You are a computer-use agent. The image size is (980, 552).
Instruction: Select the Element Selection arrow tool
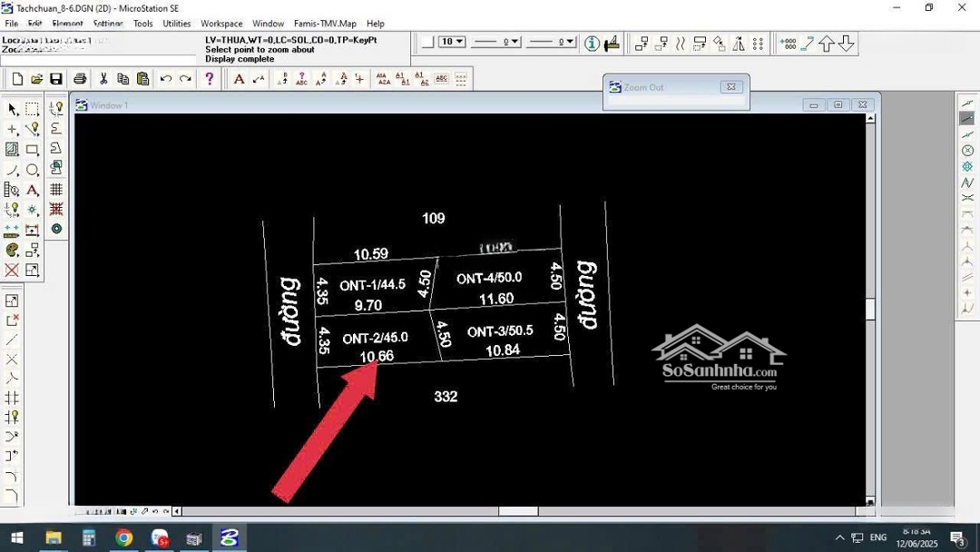13,109
